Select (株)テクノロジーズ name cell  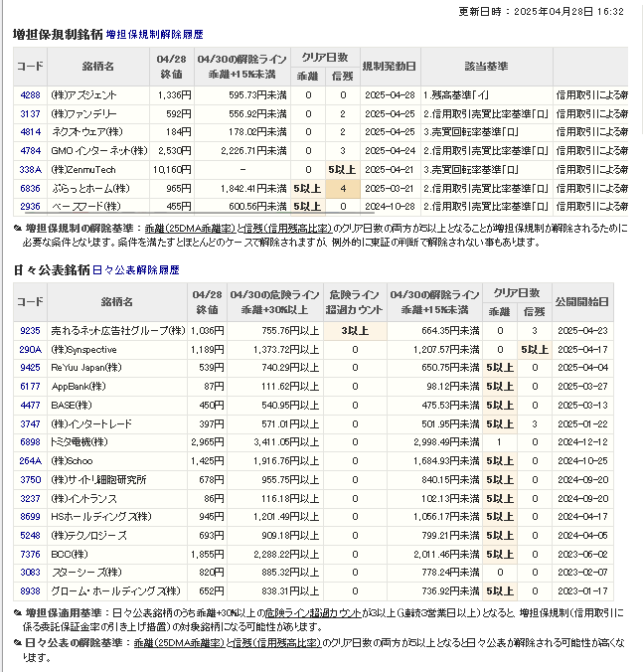[117, 536]
